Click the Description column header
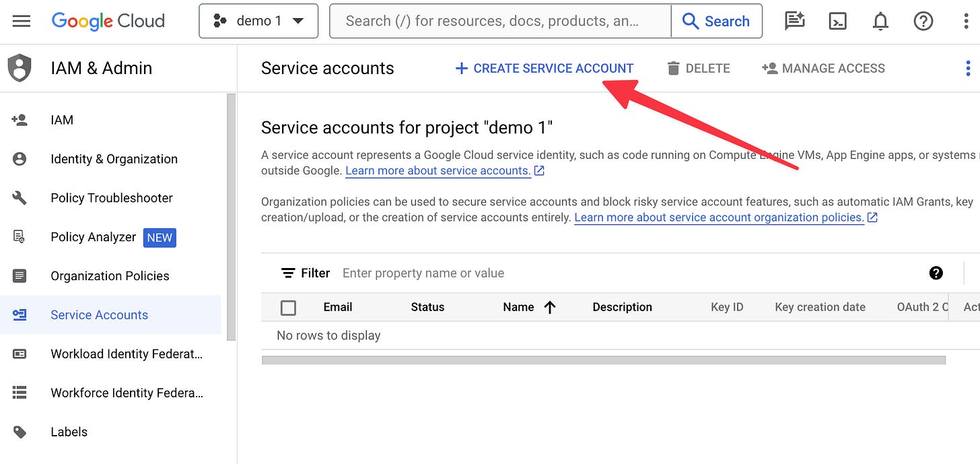The width and height of the screenshot is (980, 464). [622, 307]
